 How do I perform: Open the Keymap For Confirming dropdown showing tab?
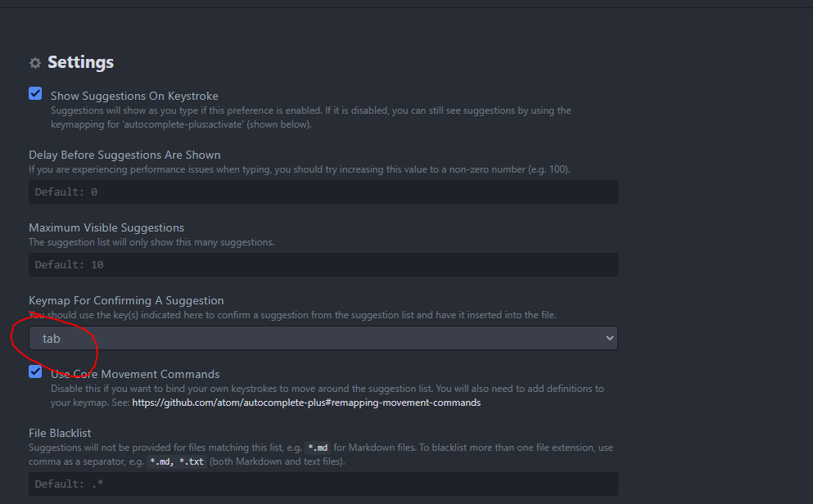tap(323, 338)
